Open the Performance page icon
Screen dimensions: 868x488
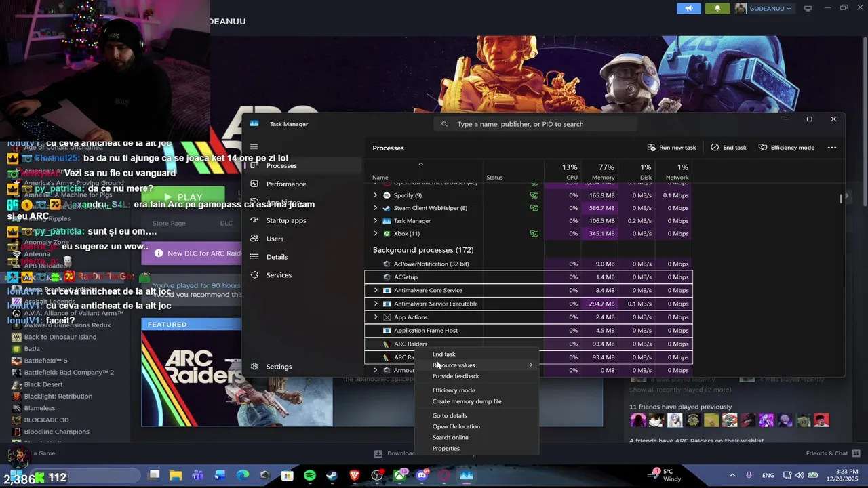pos(254,184)
